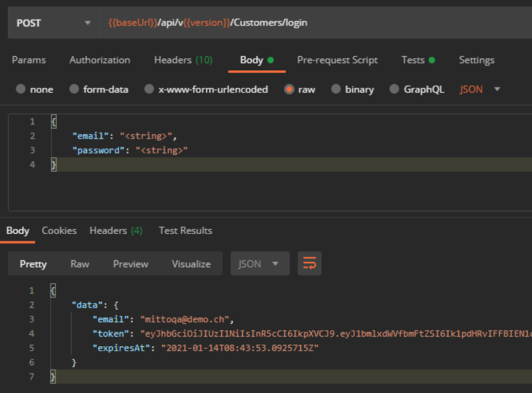Click the request URL field
This screenshot has height=393, width=532.
[316, 23]
